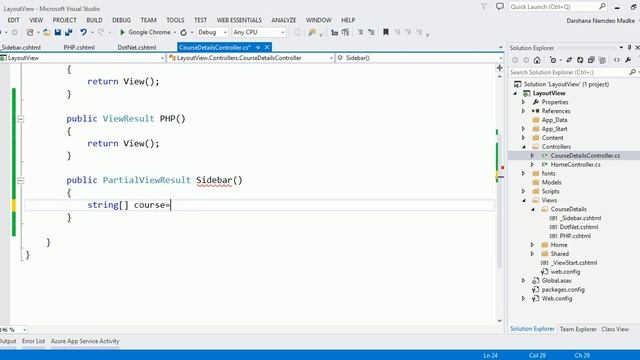
Task: Click the Quick Launch search magnifier icon
Action: pos(602,7)
